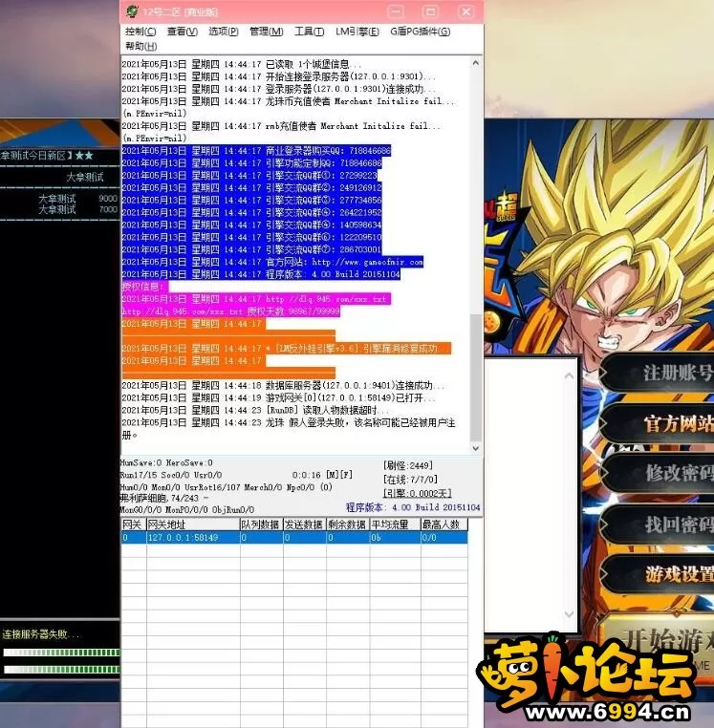Image resolution: width=714 pixels, height=728 pixels.
Task: Click the 官方网站 button in launcher
Action: click(x=657, y=423)
